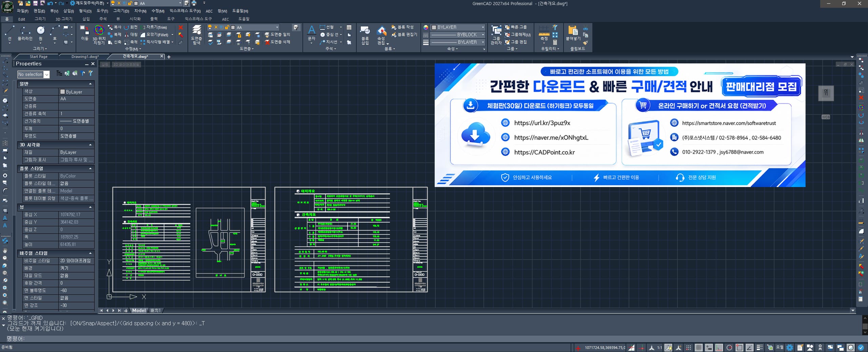Image resolution: width=868 pixels, height=352 pixels.
Task: Open Edit Attributes (속성 편집)
Action: pos(381,36)
